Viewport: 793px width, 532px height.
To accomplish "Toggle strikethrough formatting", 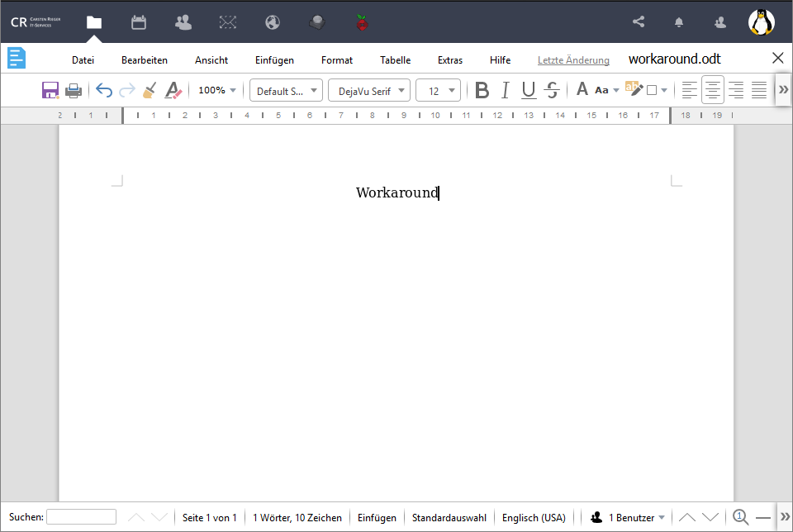I will coord(551,89).
